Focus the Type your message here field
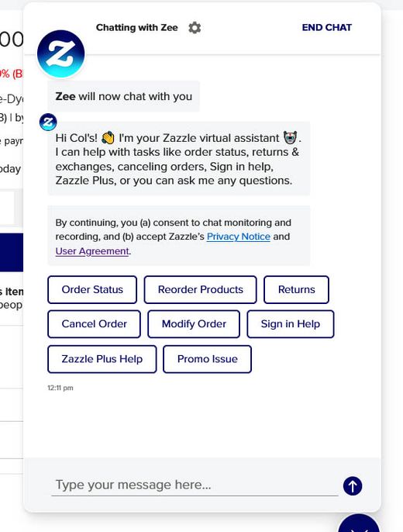Image resolution: width=403 pixels, height=532 pixels. [195, 485]
